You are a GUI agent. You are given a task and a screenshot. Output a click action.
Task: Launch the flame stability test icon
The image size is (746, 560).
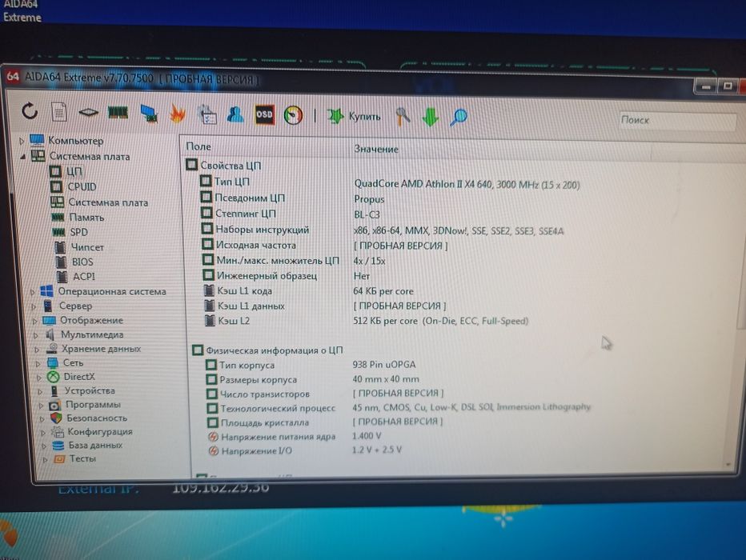pyautogui.click(x=178, y=114)
